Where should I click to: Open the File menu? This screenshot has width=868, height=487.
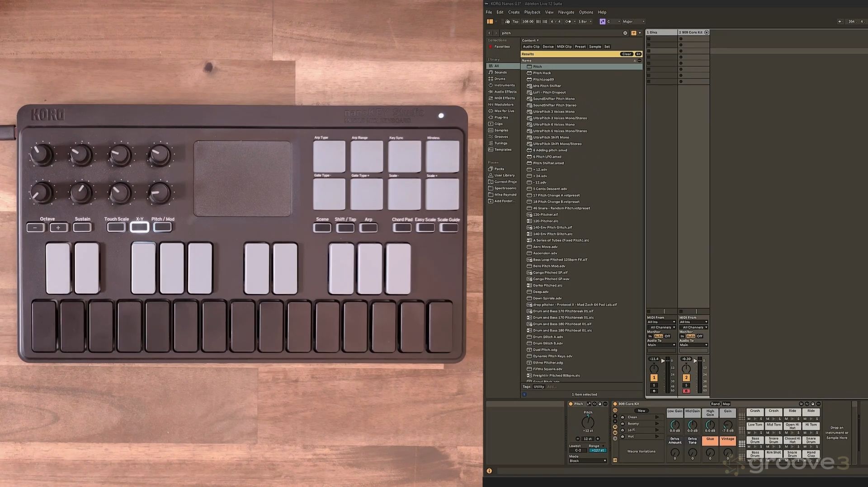(489, 12)
